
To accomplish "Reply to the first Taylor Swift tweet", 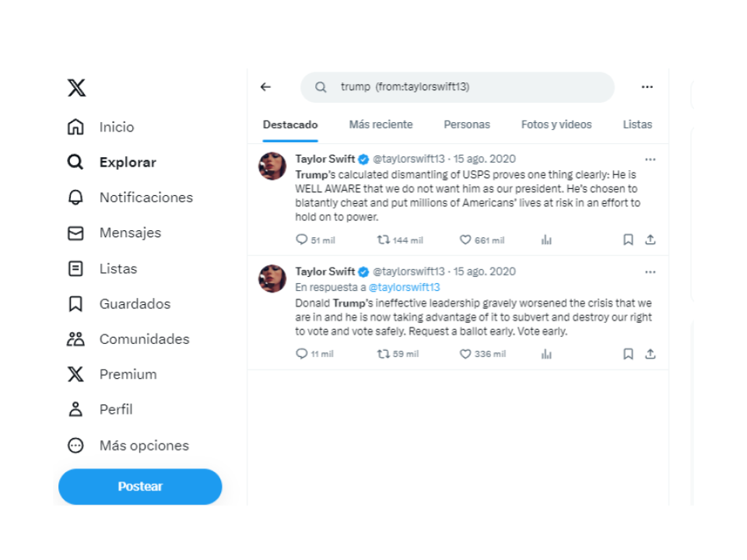I will 302,240.
